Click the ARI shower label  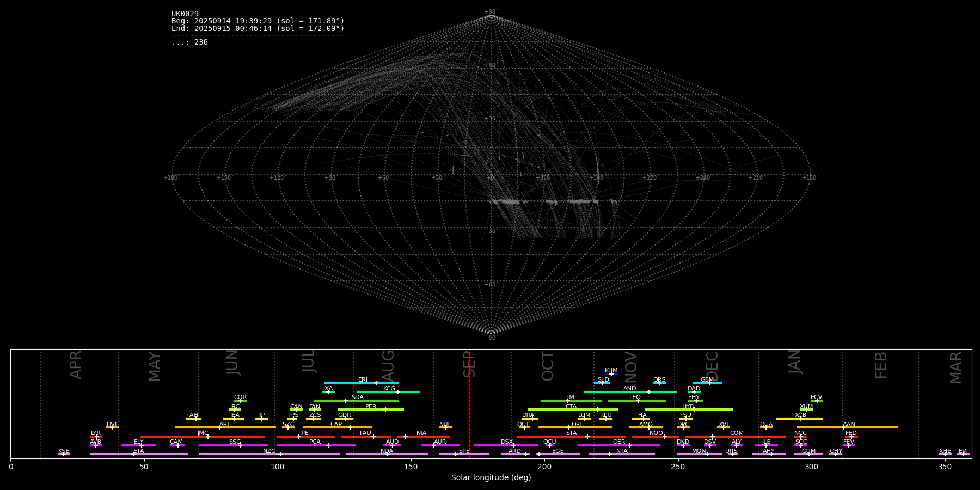(224, 425)
